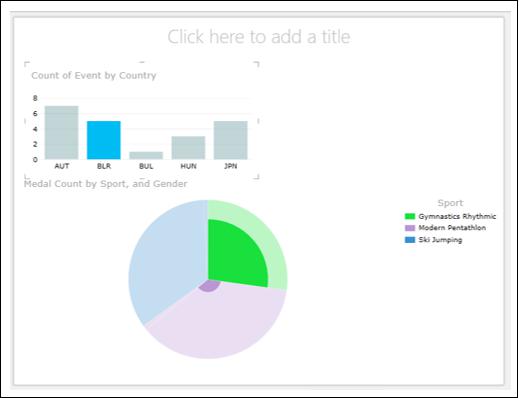This screenshot has height=398, width=519.
Task: Select the JPN bar in the chart
Action: pos(231,140)
